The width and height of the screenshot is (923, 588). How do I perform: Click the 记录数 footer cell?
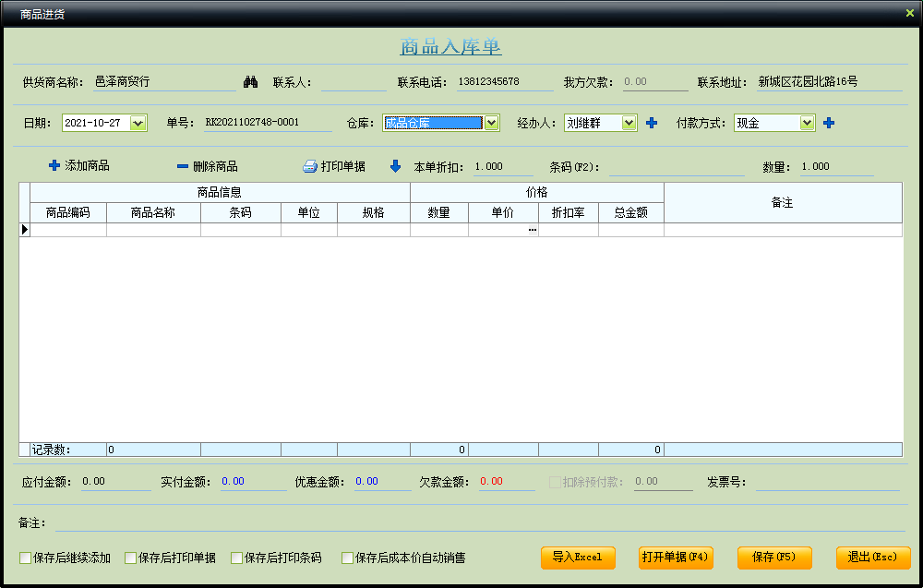pos(68,450)
